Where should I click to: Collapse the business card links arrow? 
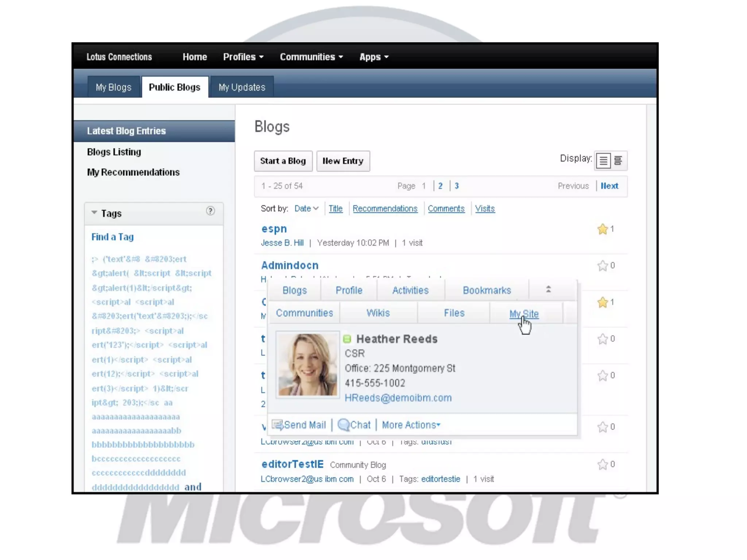[x=548, y=289]
